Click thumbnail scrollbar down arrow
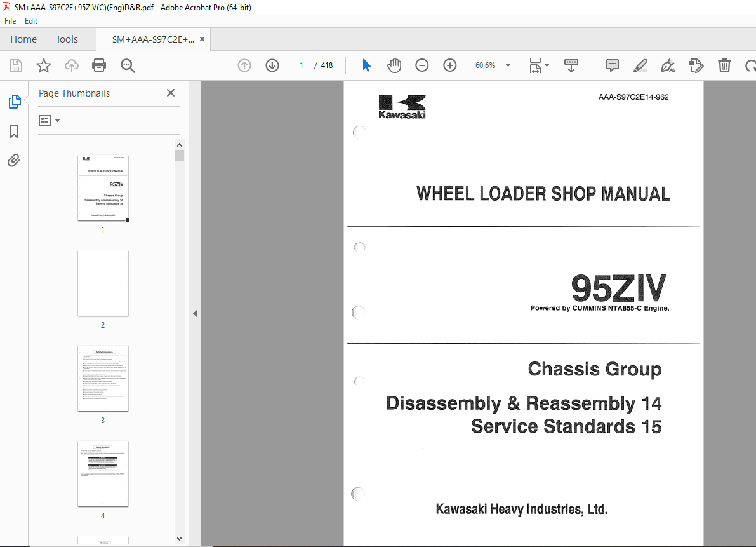The height and width of the screenshot is (547, 756). point(180,539)
